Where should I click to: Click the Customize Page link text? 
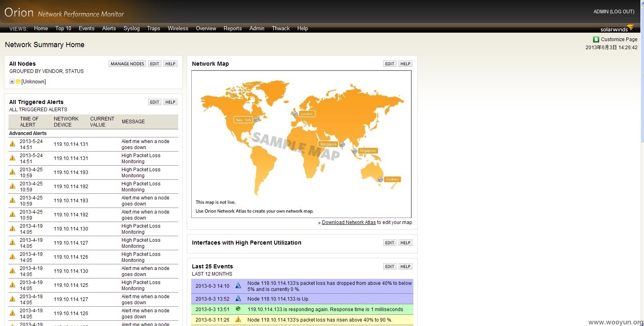(619, 39)
